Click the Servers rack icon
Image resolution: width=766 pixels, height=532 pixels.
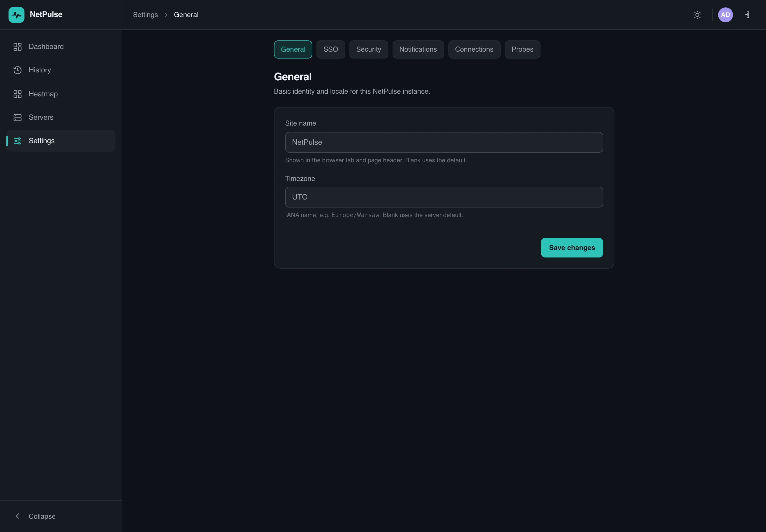pos(17,117)
